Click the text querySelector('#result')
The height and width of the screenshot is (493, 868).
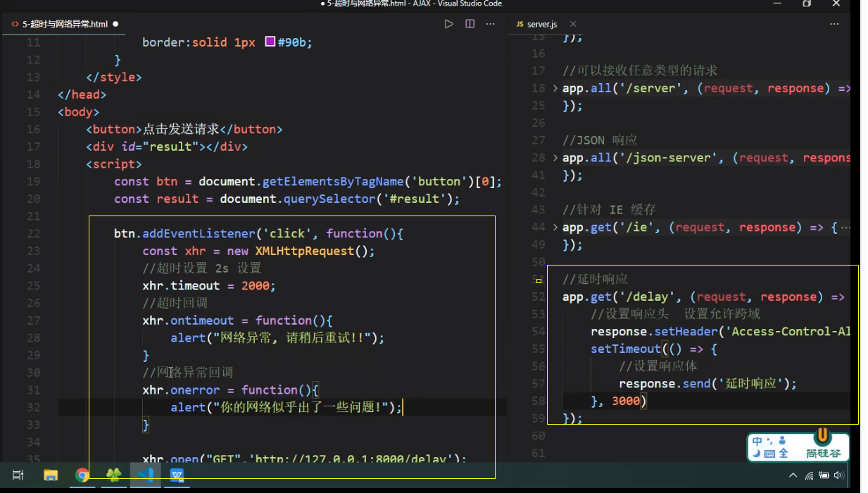(x=367, y=199)
